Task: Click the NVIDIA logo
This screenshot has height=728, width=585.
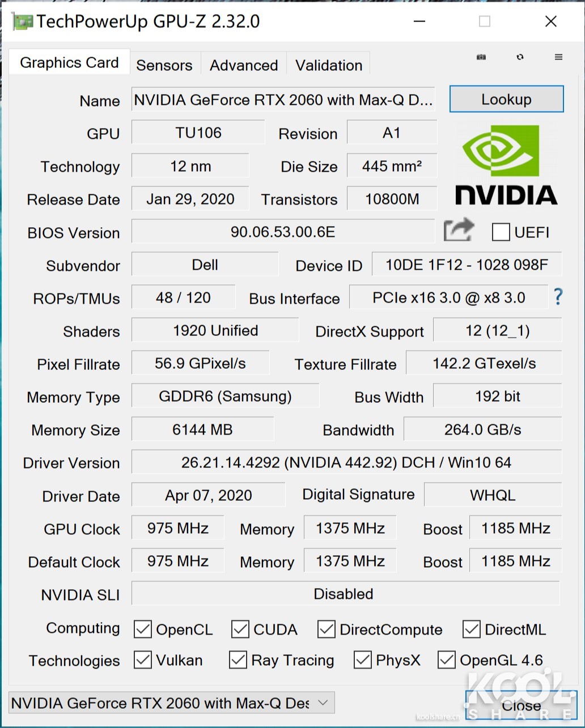Action: click(x=506, y=165)
